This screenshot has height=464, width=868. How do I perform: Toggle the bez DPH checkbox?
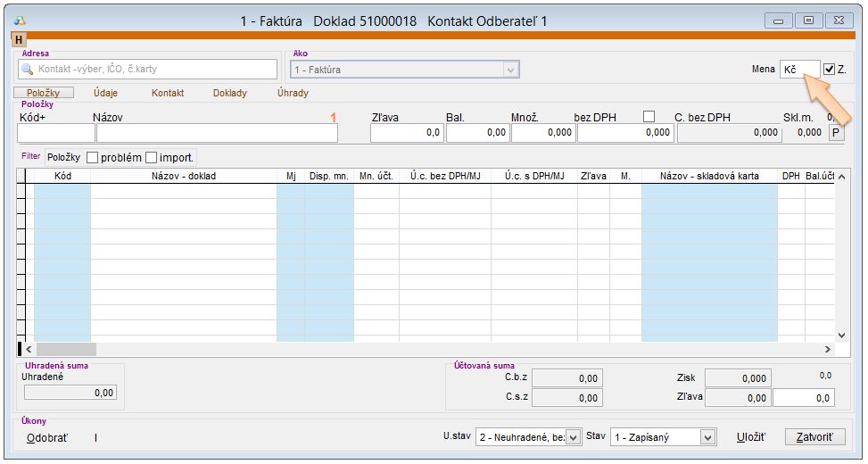click(x=649, y=116)
